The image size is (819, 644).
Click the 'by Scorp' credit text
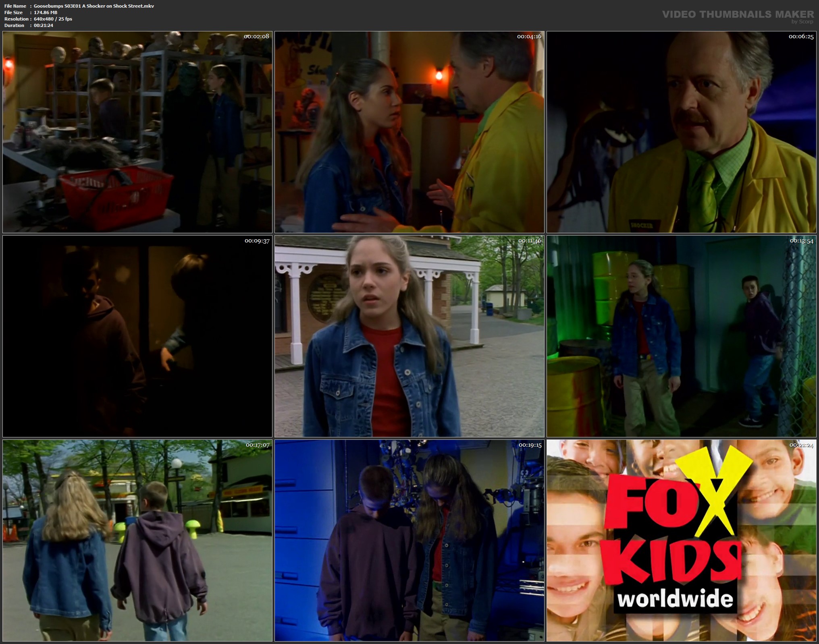click(802, 22)
